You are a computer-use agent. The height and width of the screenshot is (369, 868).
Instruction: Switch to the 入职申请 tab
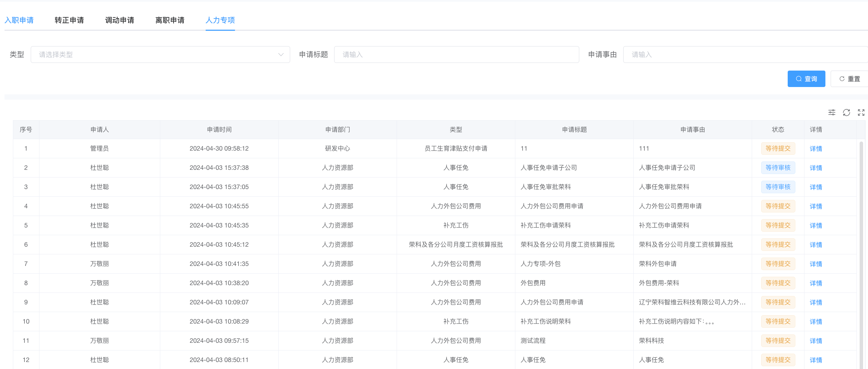click(x=19, y=20)
